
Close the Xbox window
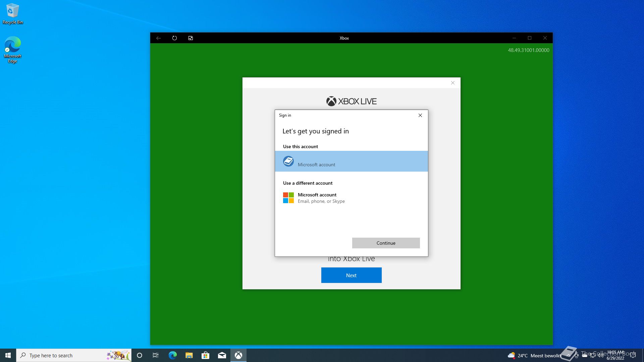(x=545, y=38)
